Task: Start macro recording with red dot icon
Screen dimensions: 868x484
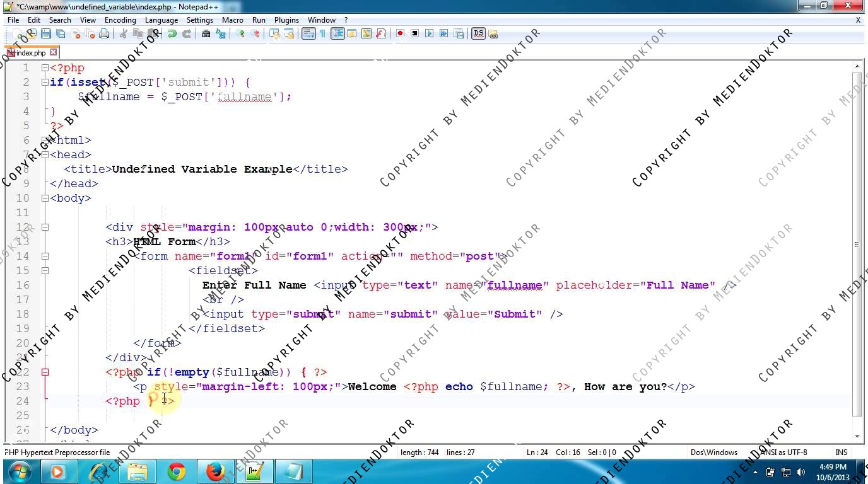Action: (400, 34)
